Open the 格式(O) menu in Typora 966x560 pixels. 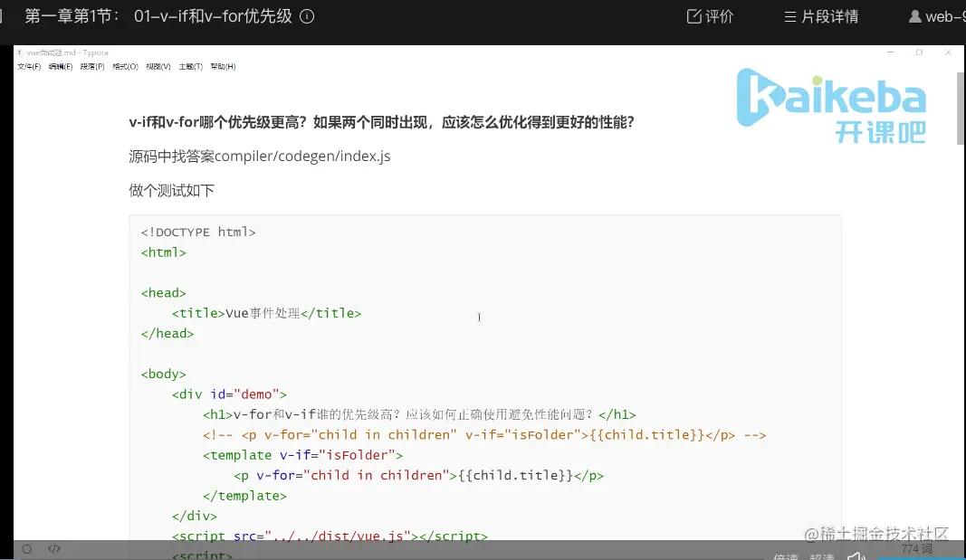[x=125, y=66]
